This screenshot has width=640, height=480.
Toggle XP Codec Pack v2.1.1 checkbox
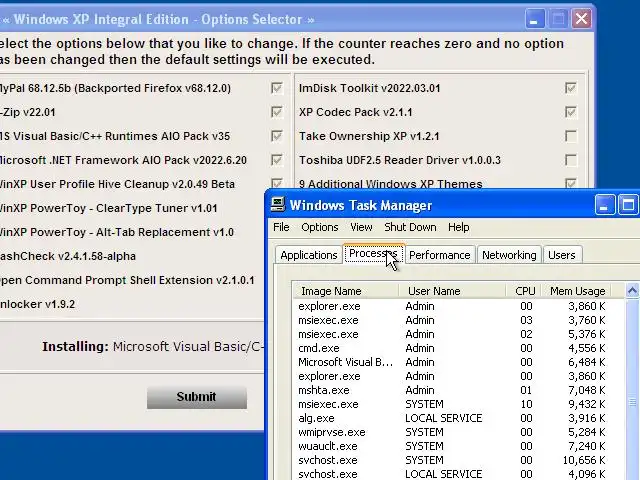click(571, 112)
